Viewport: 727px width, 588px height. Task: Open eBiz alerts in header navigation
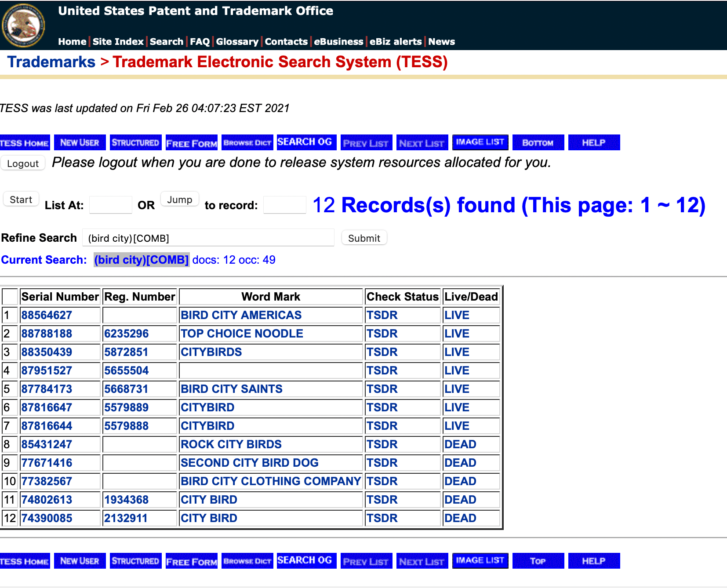[x=396, y=42]
